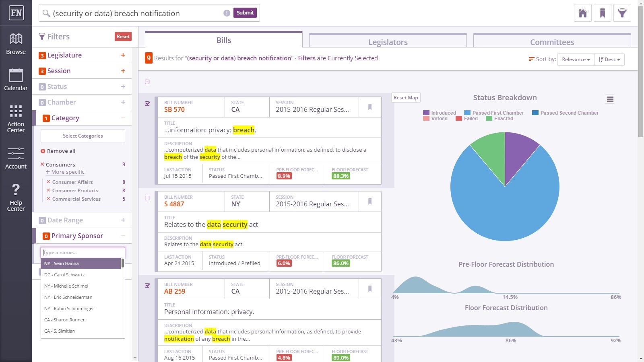
Task: Click the home icon button in the header
Action: tap(583, 13)
